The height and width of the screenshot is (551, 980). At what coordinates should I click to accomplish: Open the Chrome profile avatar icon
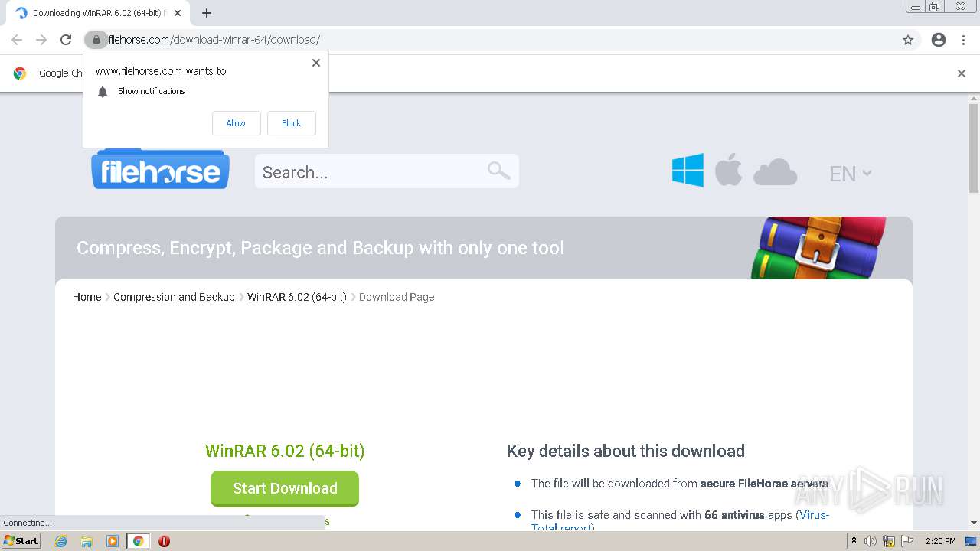coord(939,40)
